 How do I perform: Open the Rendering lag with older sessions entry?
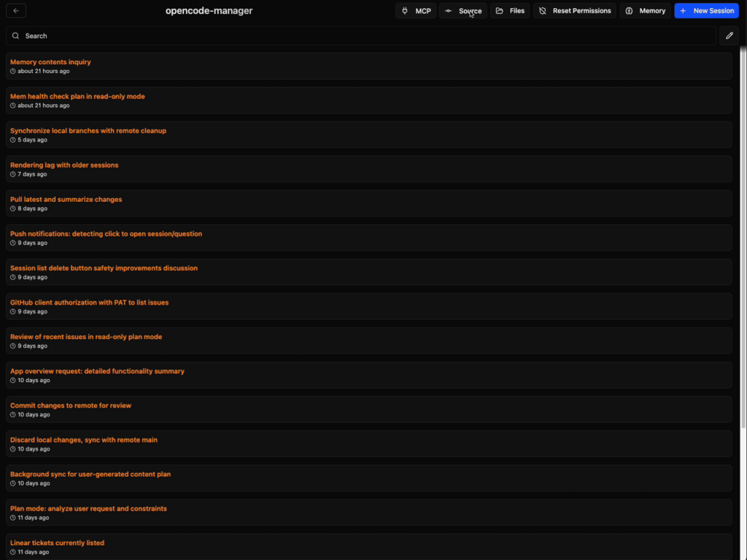pos(368,168)
